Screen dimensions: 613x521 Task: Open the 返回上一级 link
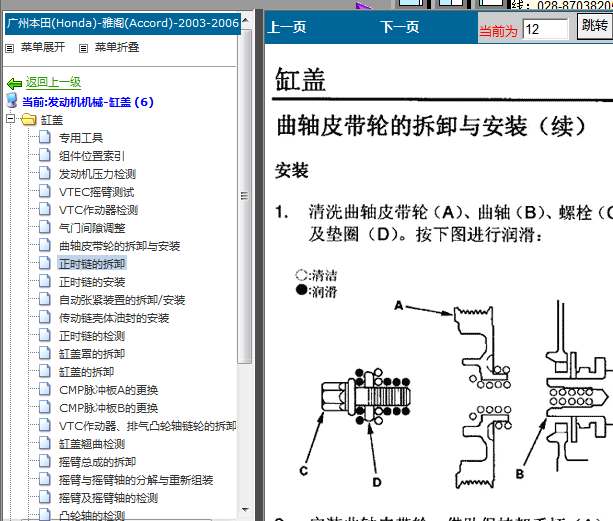point(53,82)
